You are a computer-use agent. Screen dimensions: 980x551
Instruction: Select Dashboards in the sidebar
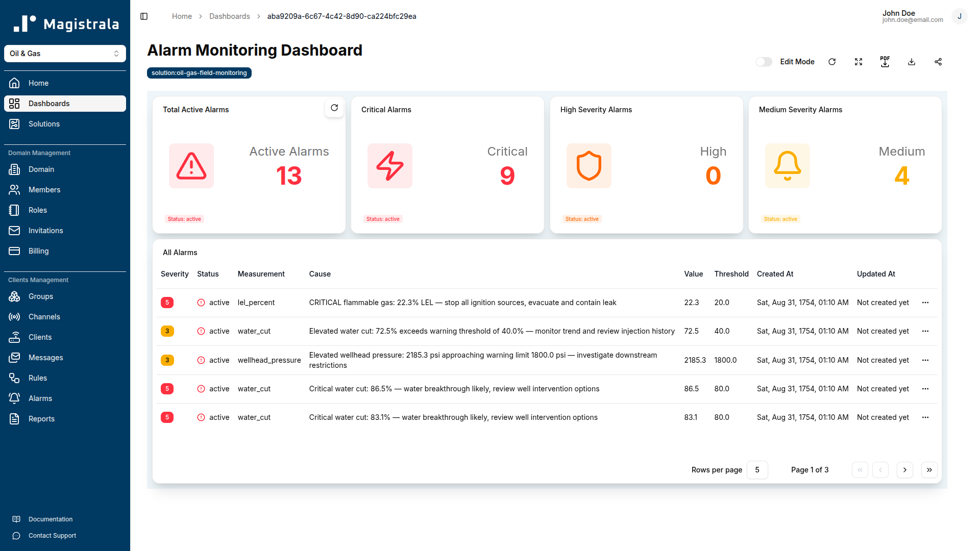click(x=49, y=104)
